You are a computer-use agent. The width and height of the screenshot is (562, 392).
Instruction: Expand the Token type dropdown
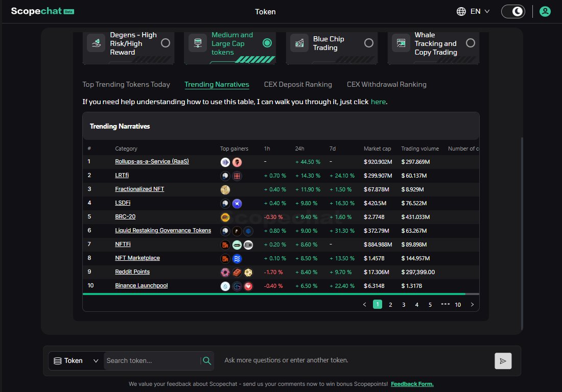tap(76, 360)
